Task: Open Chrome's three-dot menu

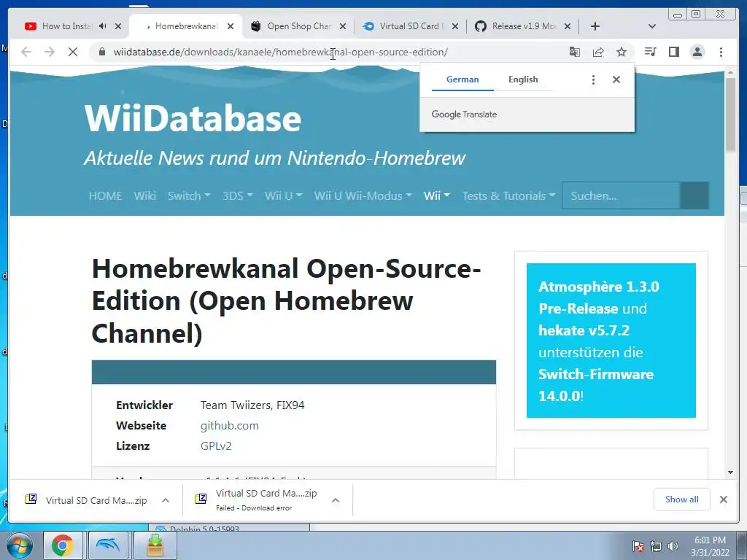Action: [x=721, y=52]
